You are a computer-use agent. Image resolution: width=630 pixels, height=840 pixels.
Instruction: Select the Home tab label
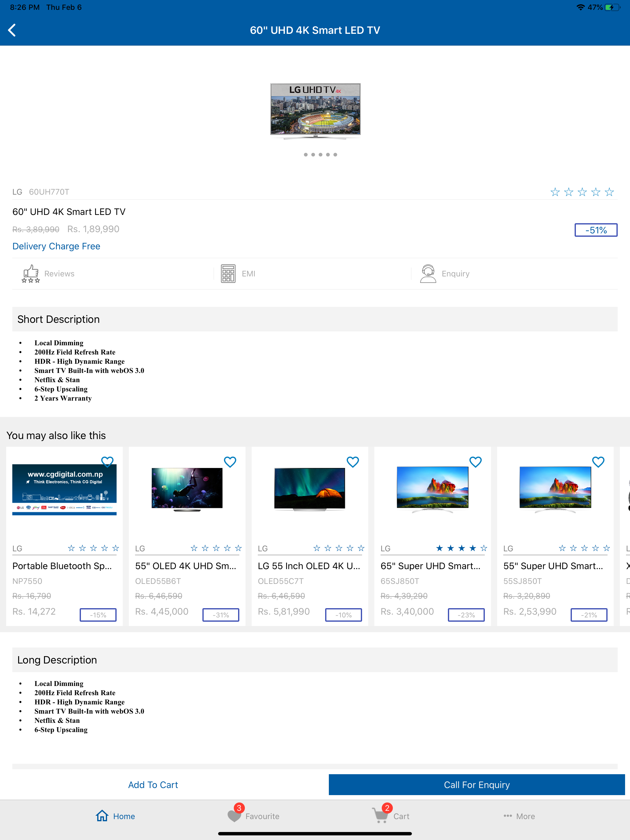[124, 816]
